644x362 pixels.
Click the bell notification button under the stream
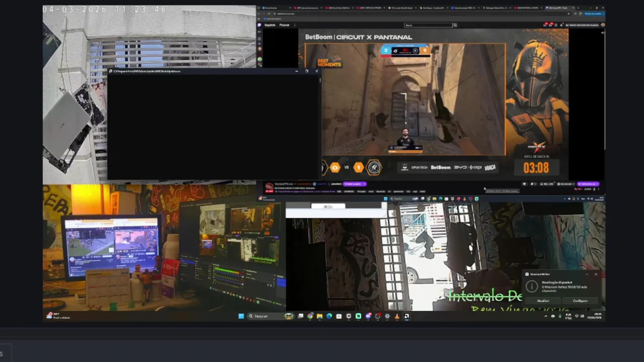pos(532,184)
